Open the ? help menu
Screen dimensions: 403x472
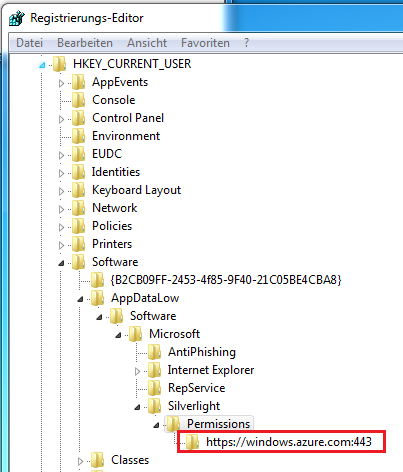[246, 43]
